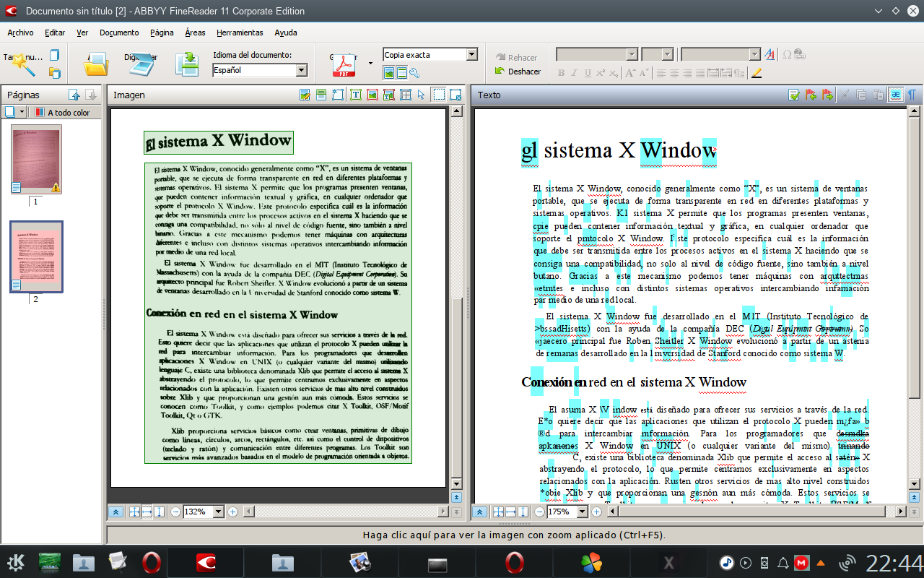The width and height of the screenshot is (924, 578).
Task: Select the draw text area tool
Action: [356, 95]
